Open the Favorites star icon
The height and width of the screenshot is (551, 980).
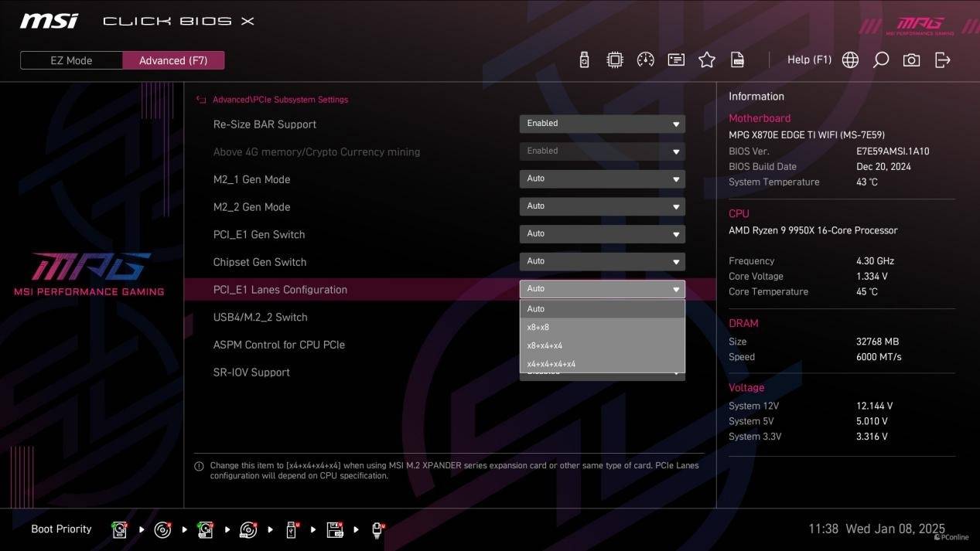pos(707,60)
